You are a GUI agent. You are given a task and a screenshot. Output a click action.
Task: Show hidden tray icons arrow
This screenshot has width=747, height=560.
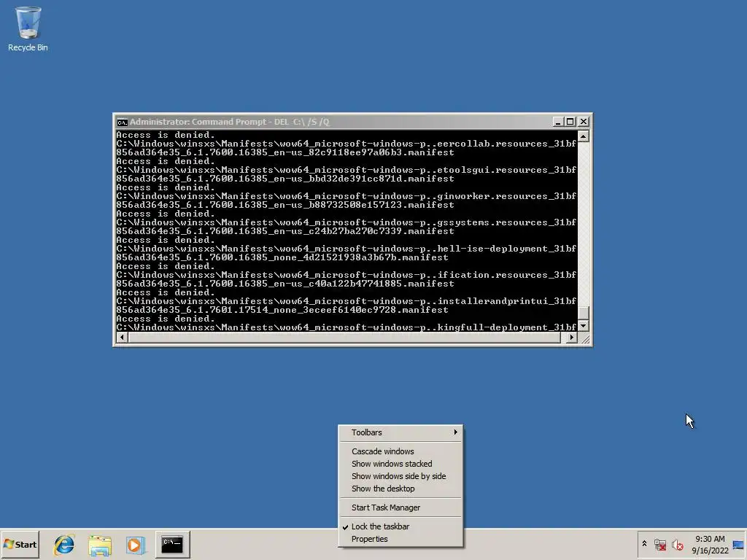pos(645,544)
